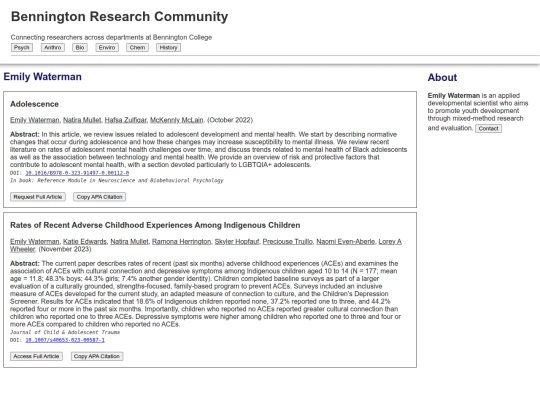The width and height of the screenshot is (540, 405).
Task: Click the Connecting researchers across departments tagline
Action: tap(111, 37)
